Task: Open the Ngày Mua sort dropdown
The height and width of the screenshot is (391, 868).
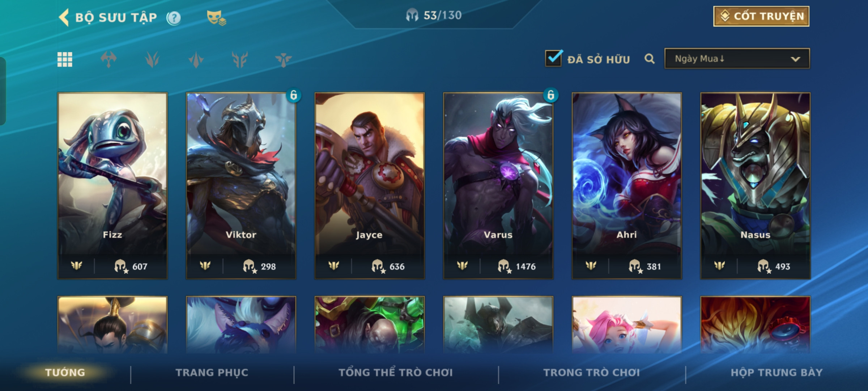Action: 737,59
